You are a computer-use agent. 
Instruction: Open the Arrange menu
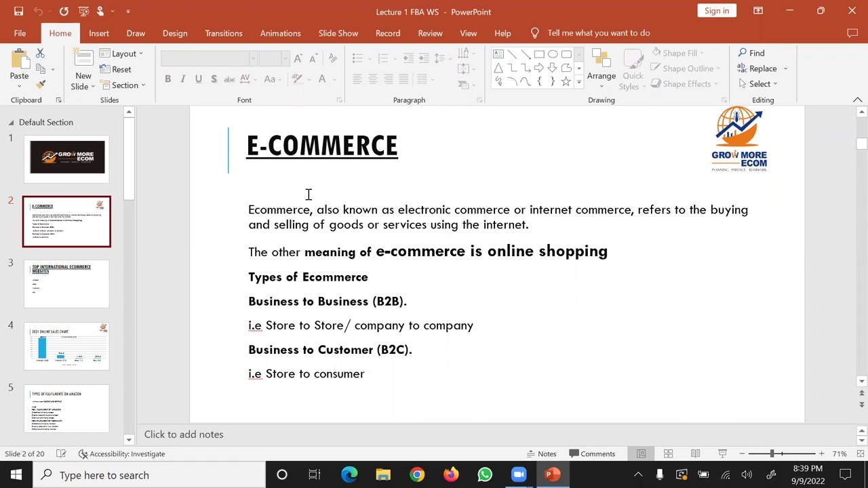(x=601, y=68)
